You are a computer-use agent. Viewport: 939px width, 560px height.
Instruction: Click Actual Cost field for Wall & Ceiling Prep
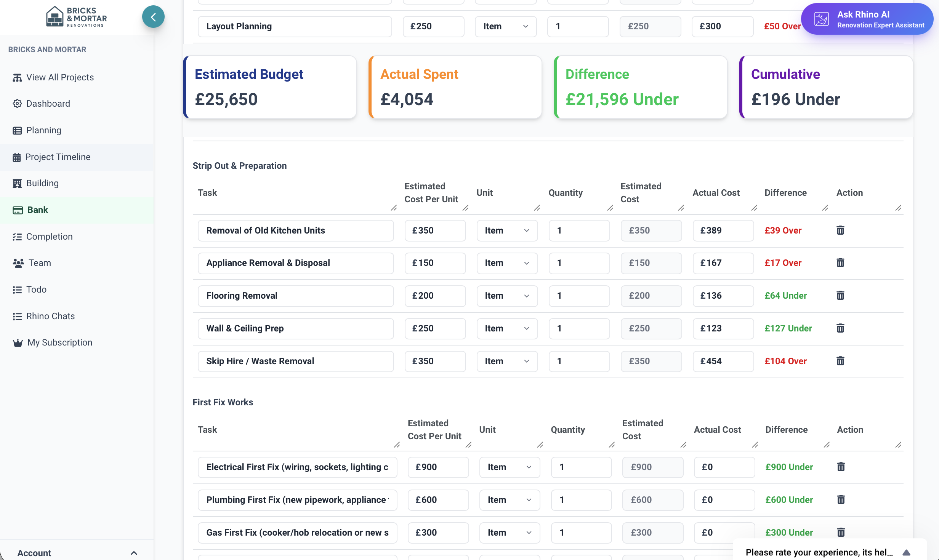pyautogui.click(x=723, y=328)
